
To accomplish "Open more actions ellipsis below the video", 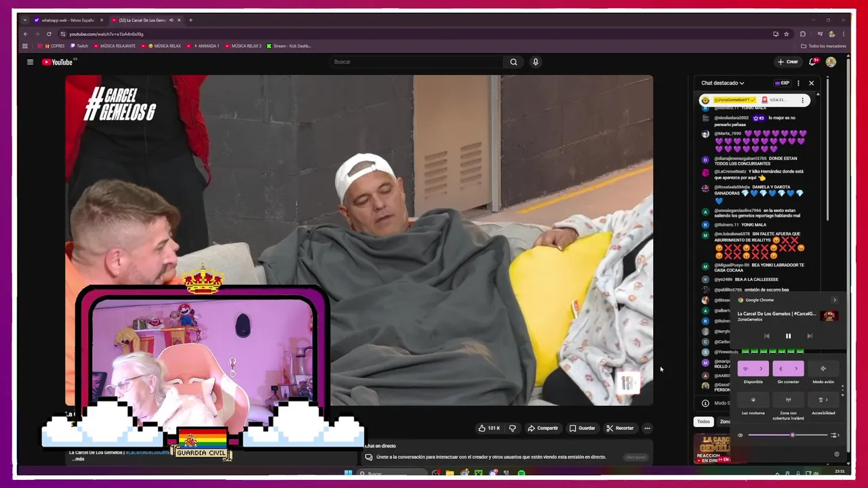I will (x=647, y=428).
